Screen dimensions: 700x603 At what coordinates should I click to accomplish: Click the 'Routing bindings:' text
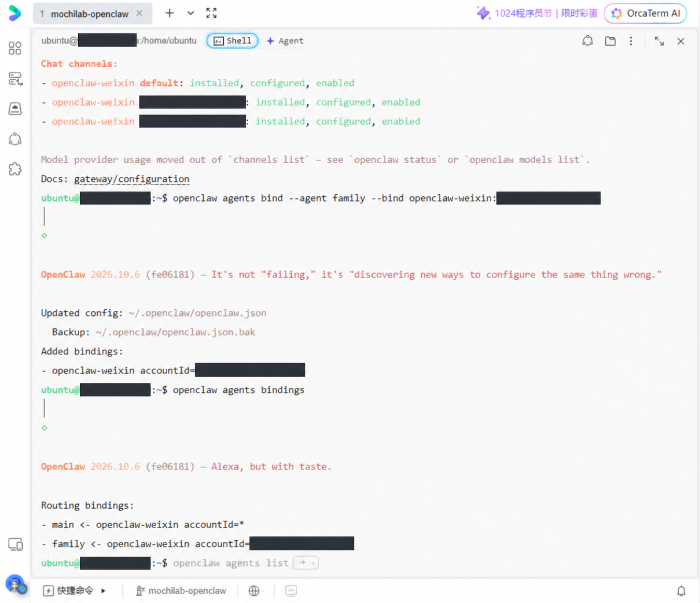click(88, 506)
